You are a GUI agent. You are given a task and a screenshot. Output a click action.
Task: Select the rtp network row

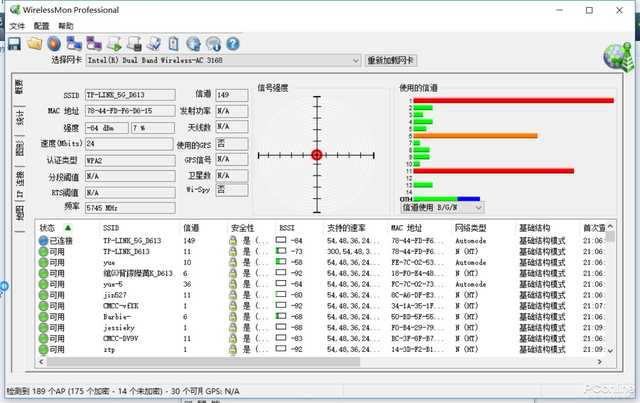322,350
